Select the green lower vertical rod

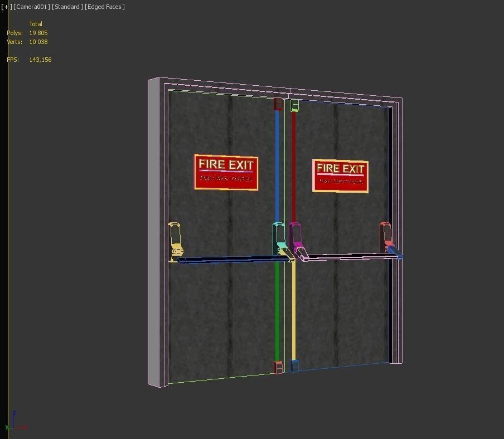pyautogui.click(x=277, y=311)
